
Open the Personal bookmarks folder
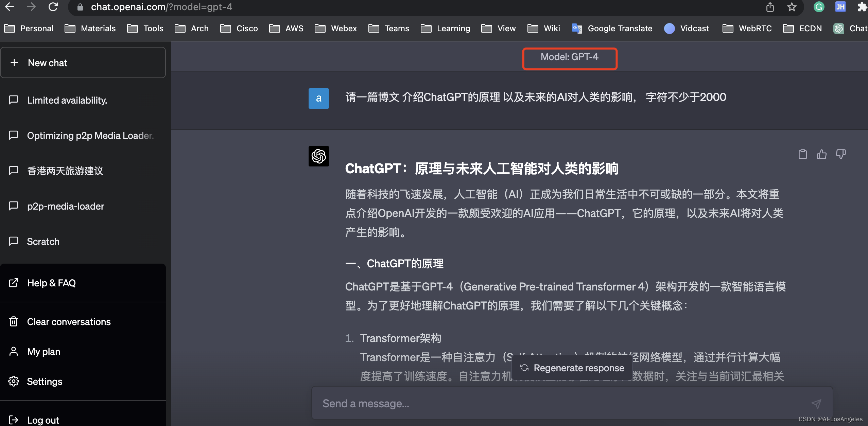click(x=29, y=28)
